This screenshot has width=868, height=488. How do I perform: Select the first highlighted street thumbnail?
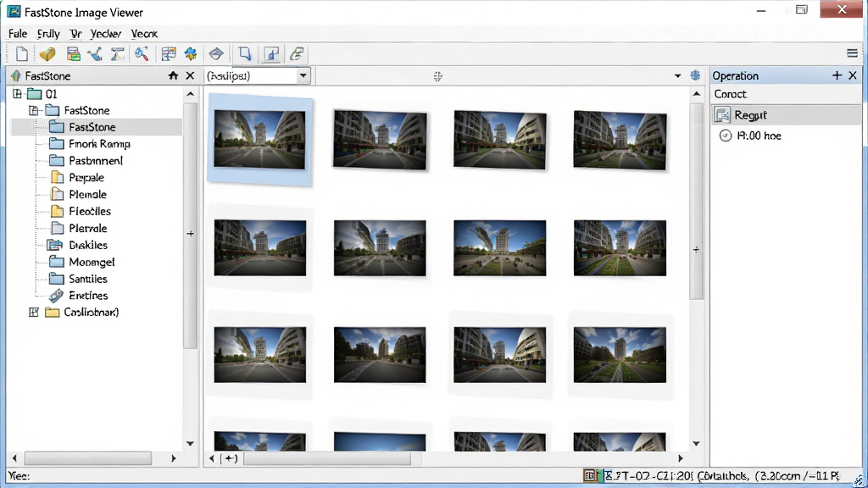coord(259,140)
